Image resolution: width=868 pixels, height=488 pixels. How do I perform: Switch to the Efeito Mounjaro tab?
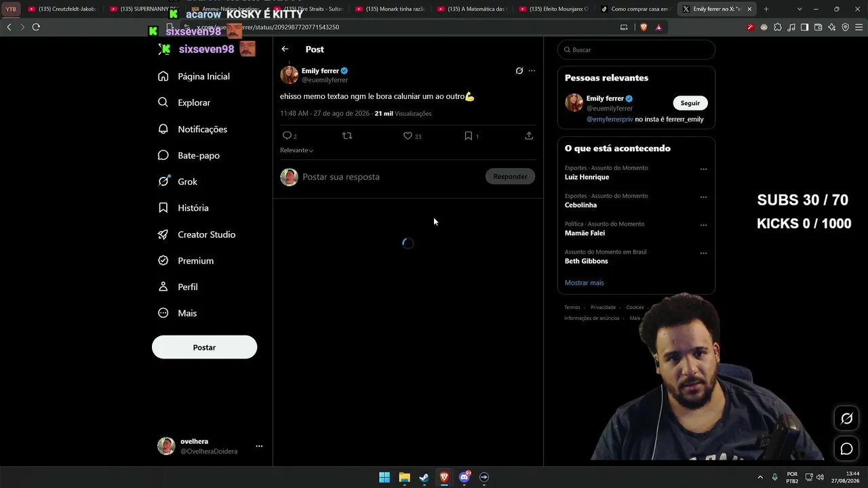click(554, 9)
